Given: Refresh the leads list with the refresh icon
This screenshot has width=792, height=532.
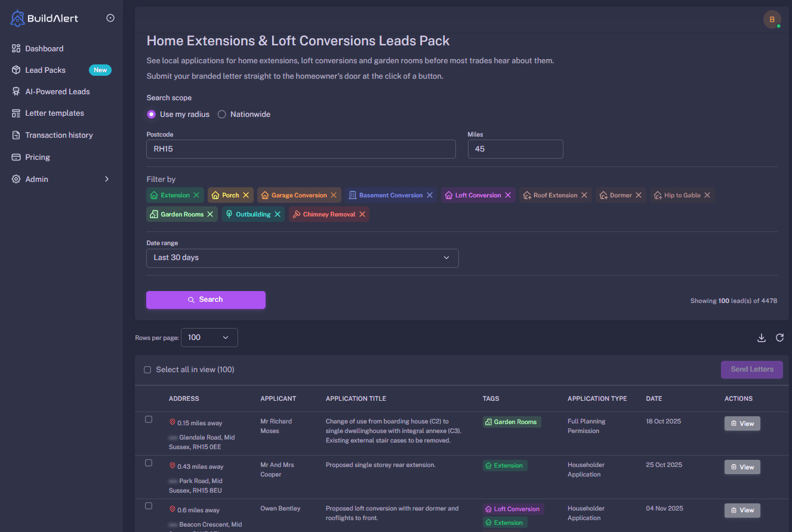Looking at the screenshot, I should 779,338.
